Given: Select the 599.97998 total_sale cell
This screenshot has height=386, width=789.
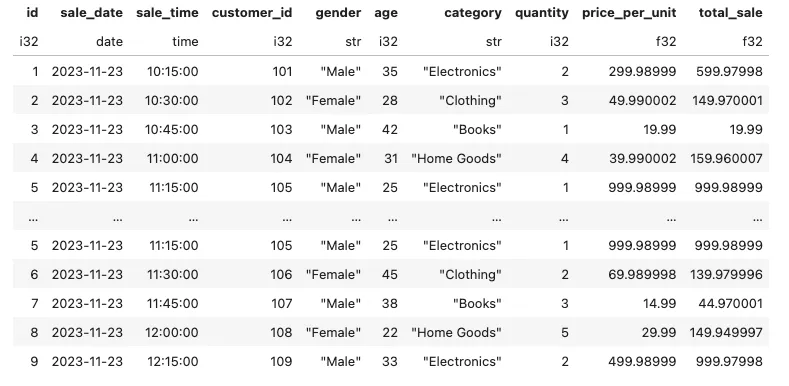Looking at the screenshot, I should 729,71.
